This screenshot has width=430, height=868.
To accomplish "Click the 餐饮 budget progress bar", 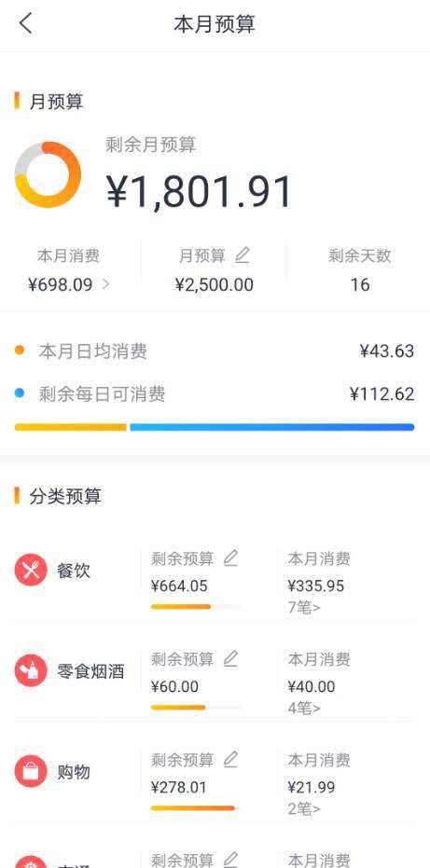I will 196,607.
